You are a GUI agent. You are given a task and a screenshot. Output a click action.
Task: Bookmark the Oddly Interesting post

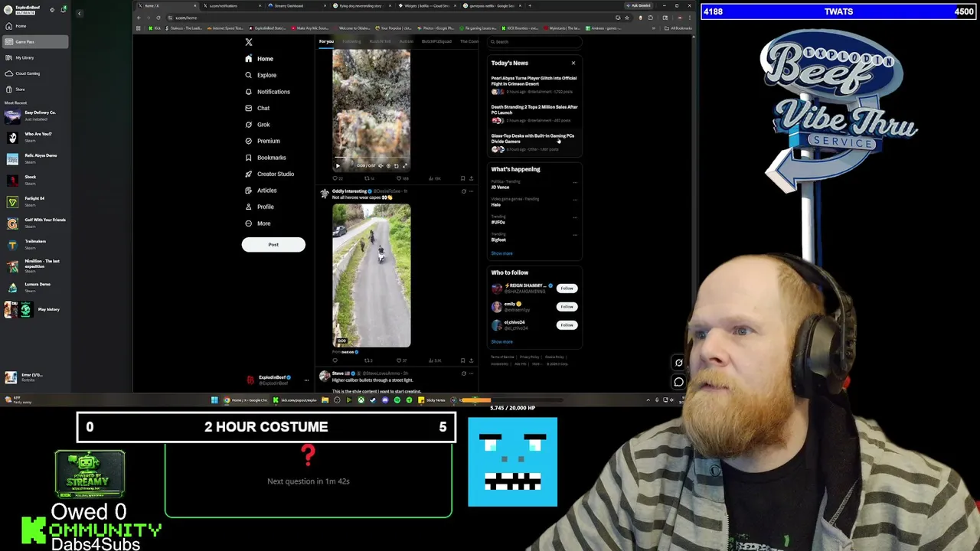(462, 360)
